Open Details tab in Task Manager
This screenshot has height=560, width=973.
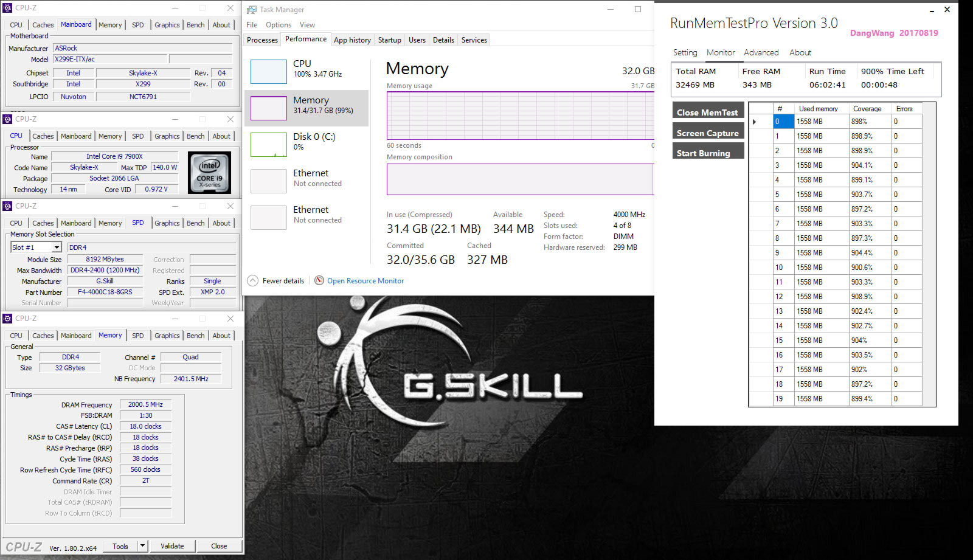pos(443,40)
